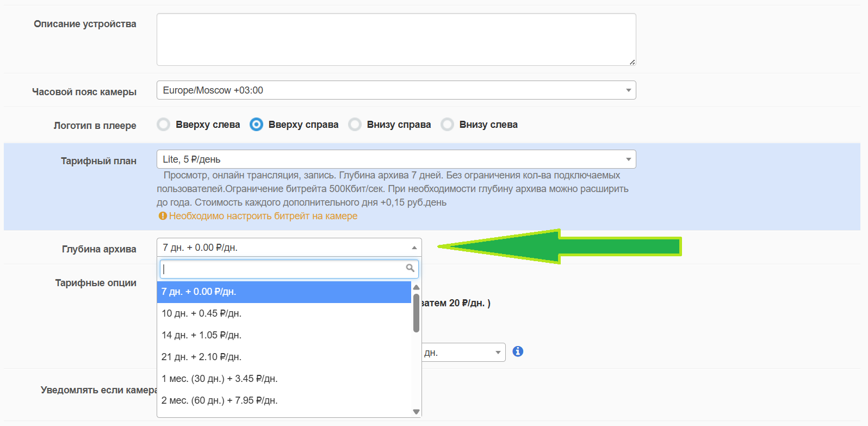Open the camera timezone dropdown

click(x=396, y=90)
